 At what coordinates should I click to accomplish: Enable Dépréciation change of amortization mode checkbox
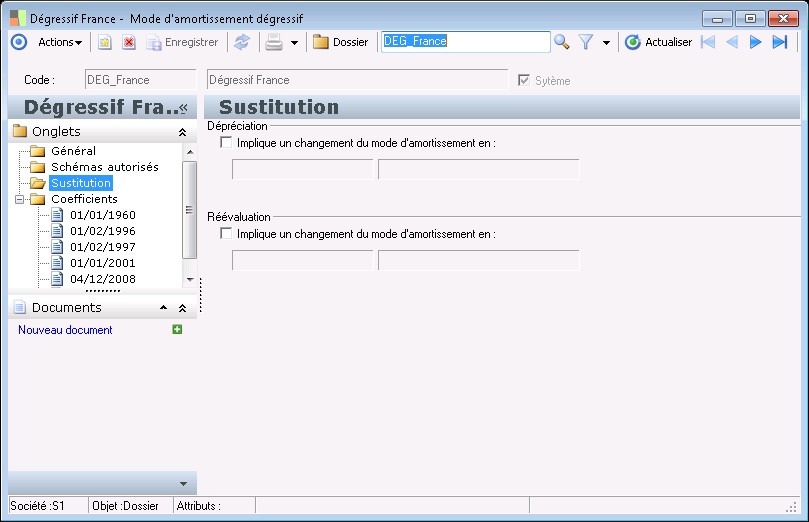click(x=226, y=142)
